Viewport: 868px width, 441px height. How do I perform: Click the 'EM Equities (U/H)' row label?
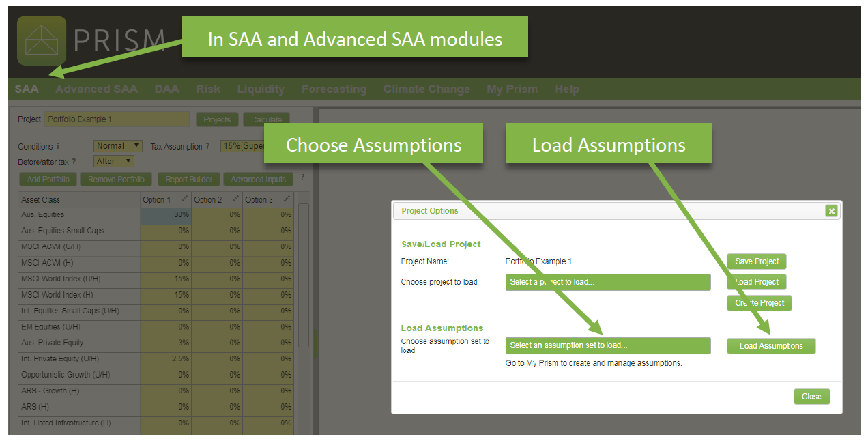click(x=50, y=327)
